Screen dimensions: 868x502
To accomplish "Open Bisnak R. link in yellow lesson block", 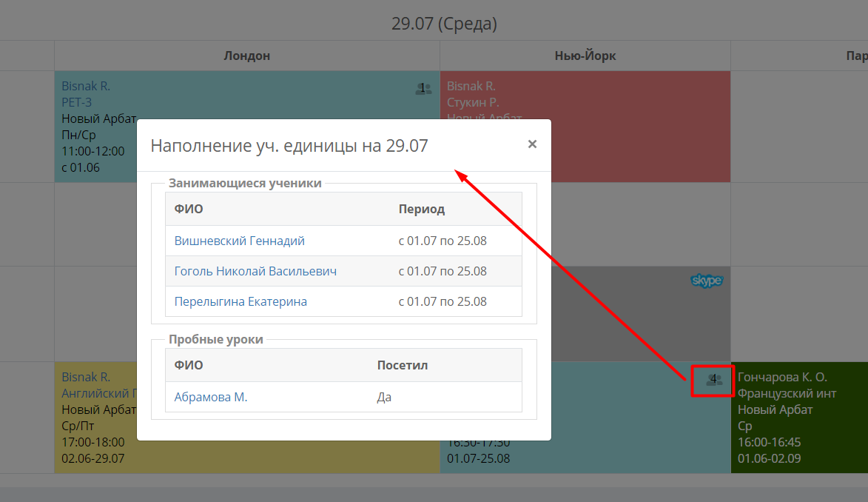I will point(86,378).
